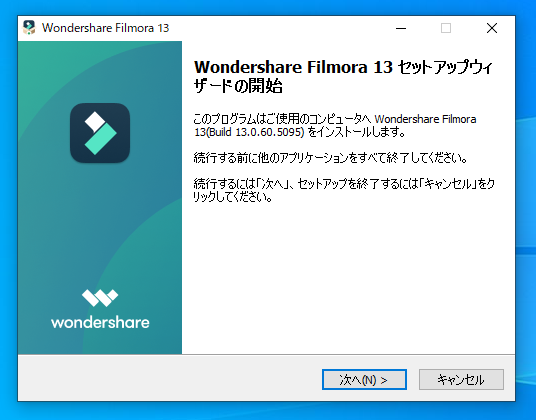
Task: Click the desktop wallpaper above the installer
Action: tap(267, 7)
